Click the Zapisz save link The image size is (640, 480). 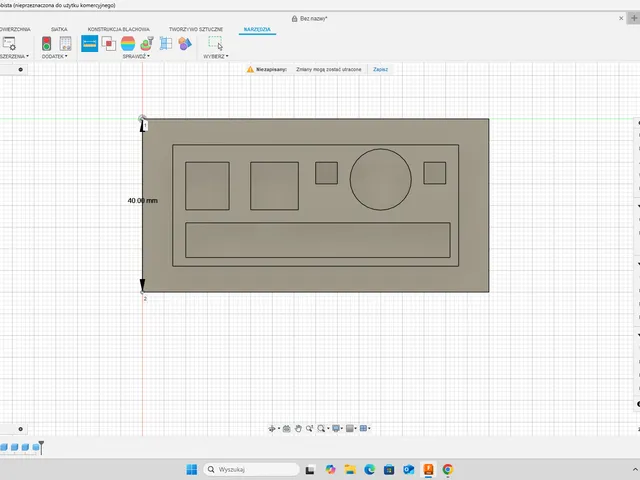(x=380, y=69)
